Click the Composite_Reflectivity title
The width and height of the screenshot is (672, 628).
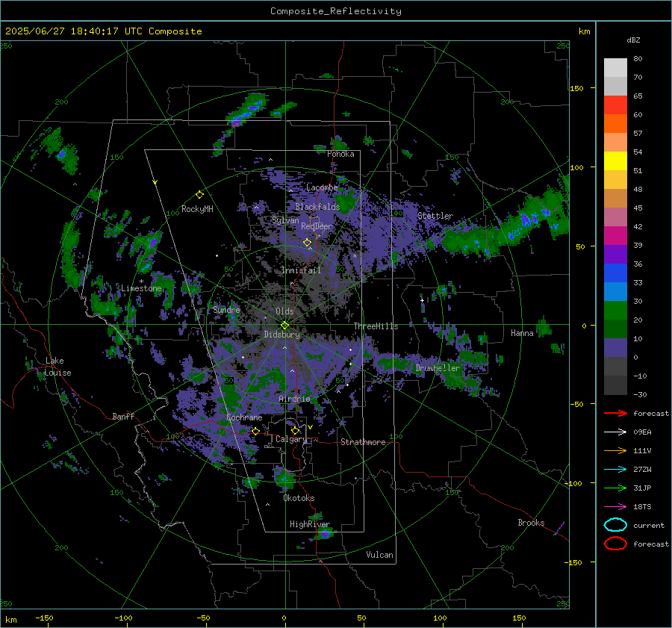pos(336,11)
